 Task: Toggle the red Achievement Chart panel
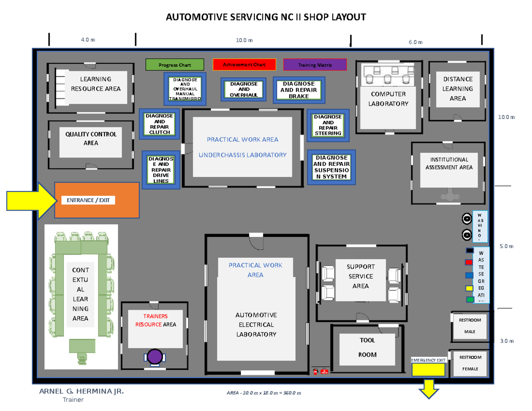(244, 65)
